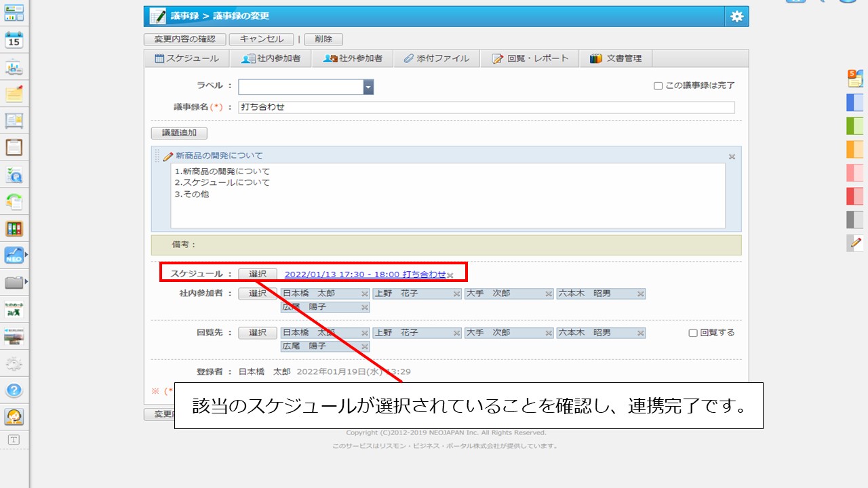Open the sticky notes icon with badge
868x488 pixels.
(x=855, y=78)
